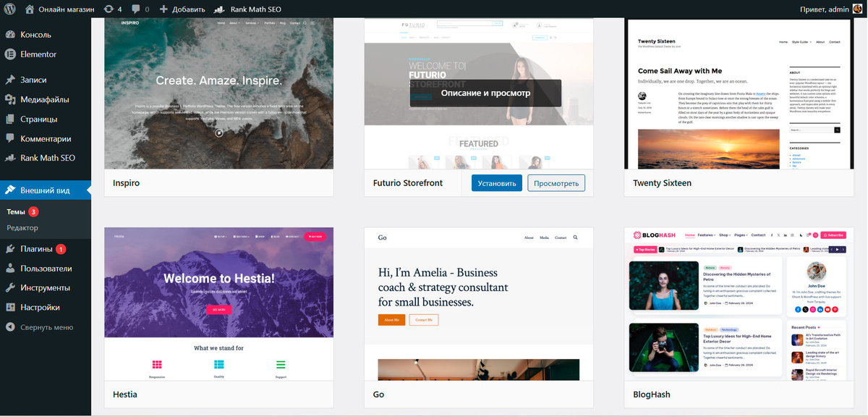Click the BlogHash theme name
This screenshot has height=417, width=868.
[652, 395]
